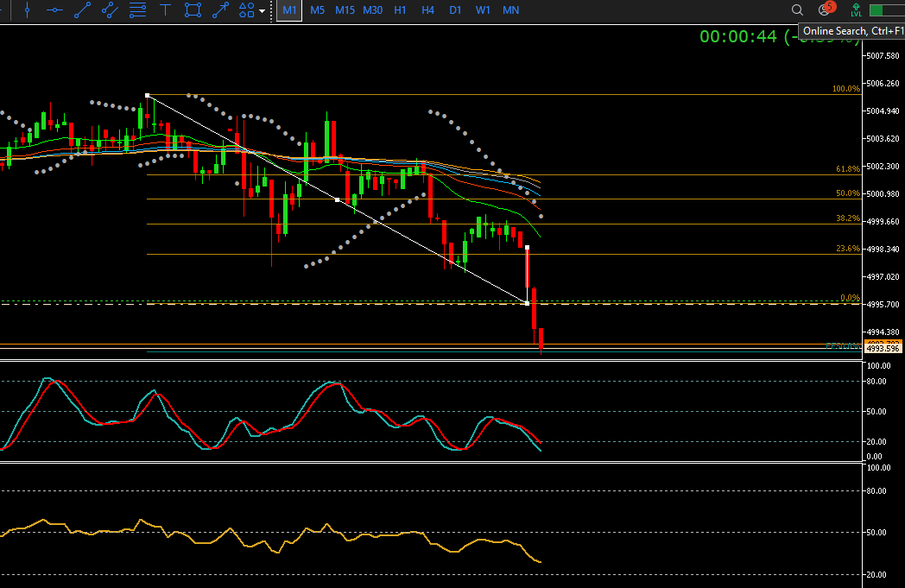Select the H4 timeframe
Screen dimensions: 905x588
coord(427,10)
